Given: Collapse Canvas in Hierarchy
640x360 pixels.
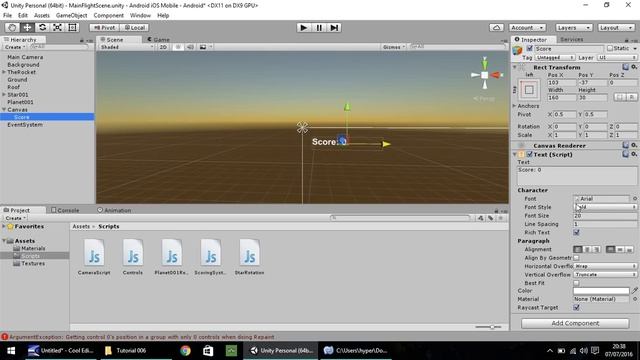Looking at the screenshot, I should point(4,110).
